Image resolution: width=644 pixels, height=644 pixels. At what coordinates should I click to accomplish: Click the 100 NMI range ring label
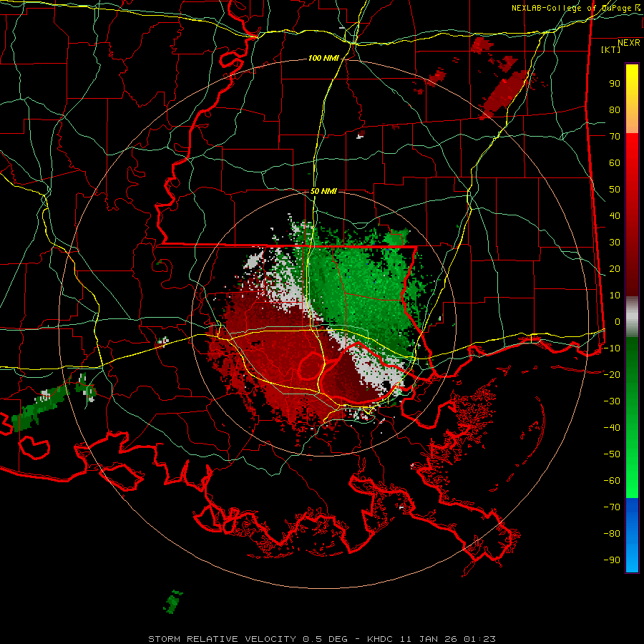click(x=323, y=59)
